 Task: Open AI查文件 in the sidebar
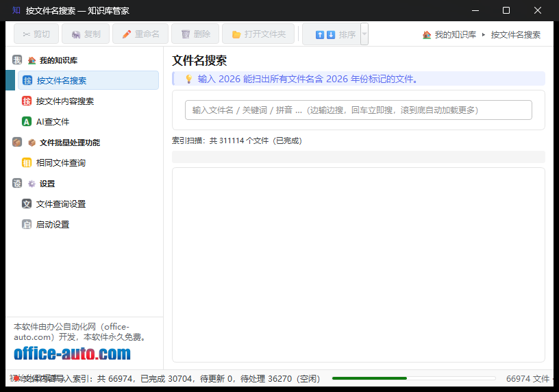(53, 121)
